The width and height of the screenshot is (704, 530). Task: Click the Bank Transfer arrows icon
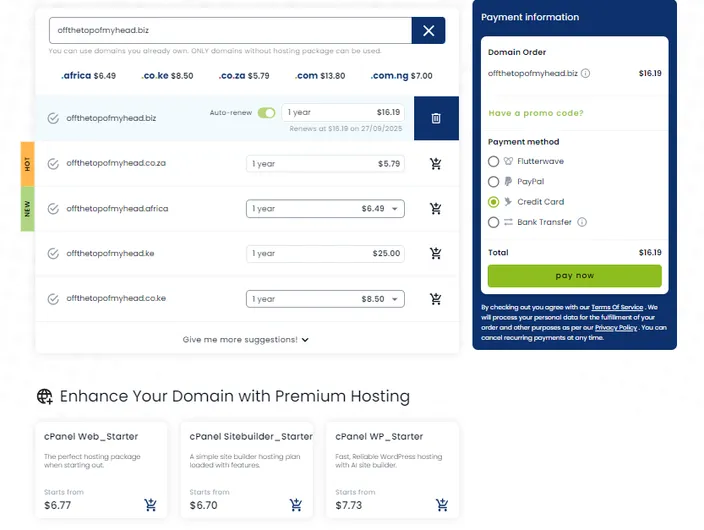point(508,222)
